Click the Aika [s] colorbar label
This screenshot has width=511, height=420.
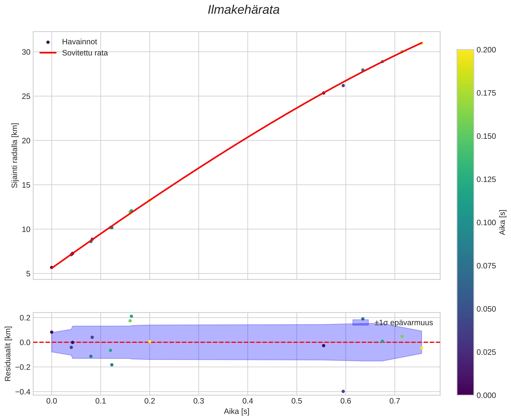click(x=503, y=222)
